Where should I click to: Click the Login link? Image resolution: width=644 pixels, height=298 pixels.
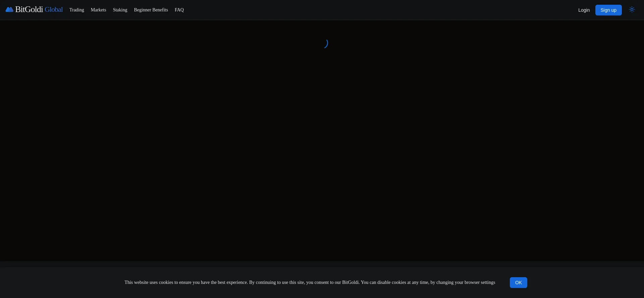tap(584, 10)
